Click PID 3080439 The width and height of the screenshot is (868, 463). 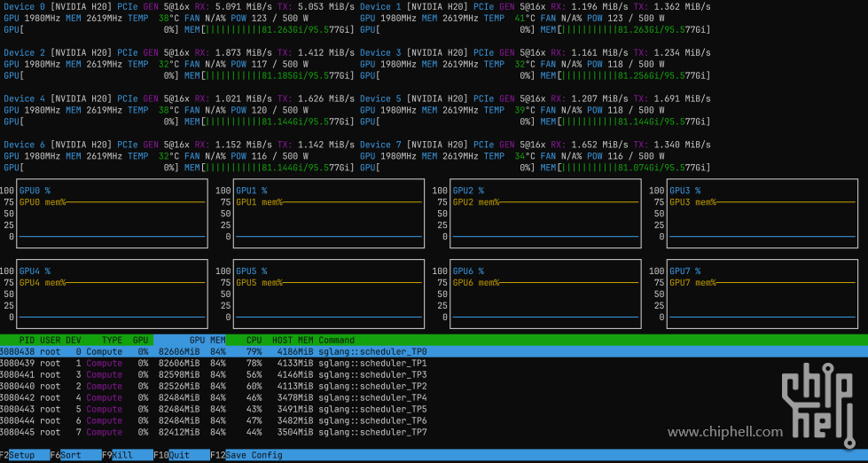pyautogui.click(x=17, y=364)
